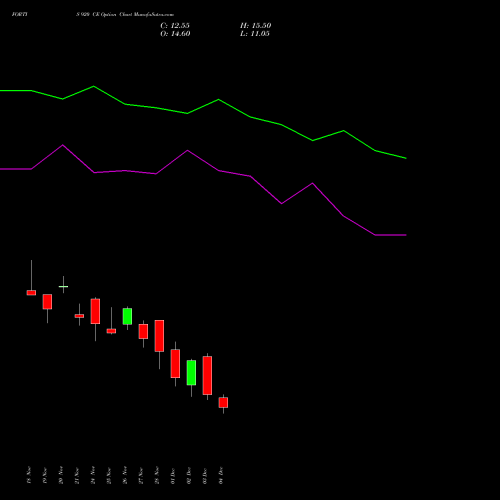Click the red candle above 18 Nov

pos(31,293)
